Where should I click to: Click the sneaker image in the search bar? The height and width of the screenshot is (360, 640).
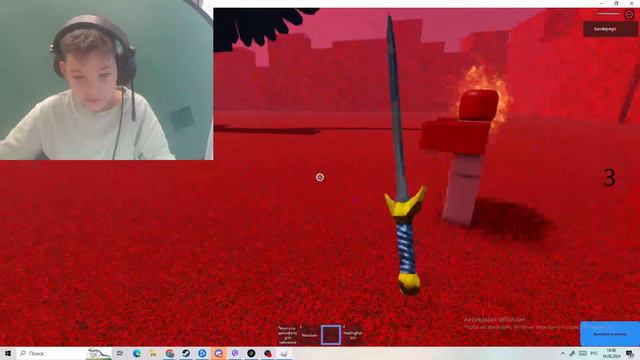click(x=99, y=353)
